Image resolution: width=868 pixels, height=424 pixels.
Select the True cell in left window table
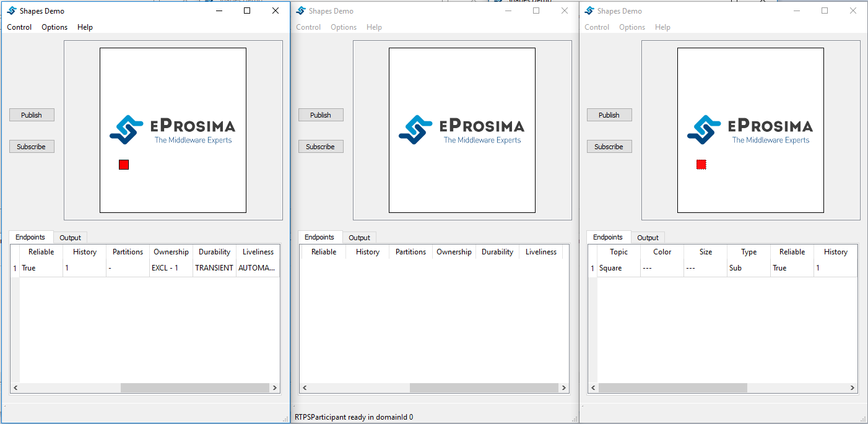tap(41, 268)
